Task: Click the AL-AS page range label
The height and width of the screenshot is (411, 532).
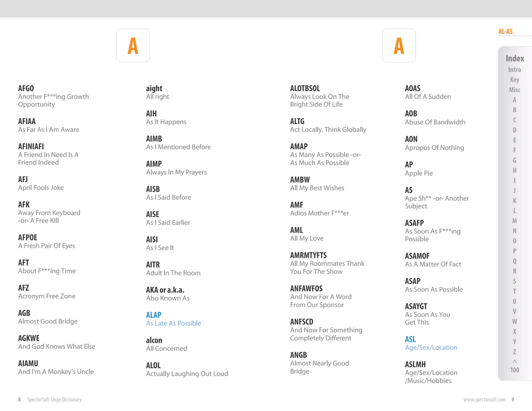Action: point(505,32)
